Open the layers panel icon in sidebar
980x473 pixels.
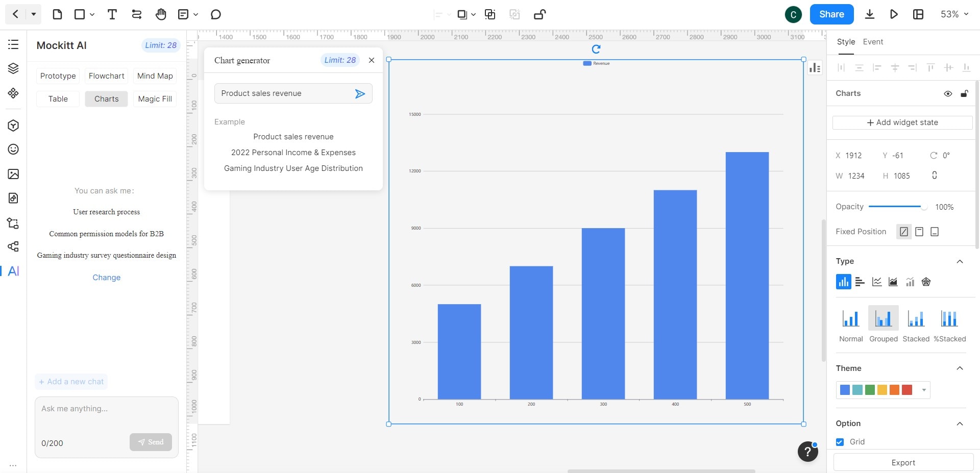click(13, 68)
